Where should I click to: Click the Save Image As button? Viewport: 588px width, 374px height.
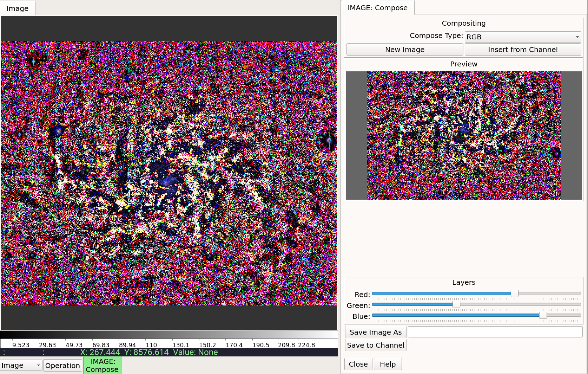tap(376, 332)
